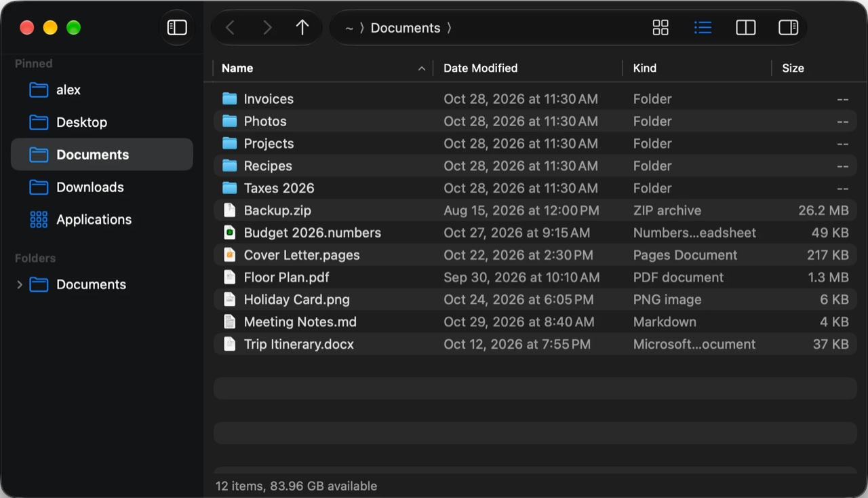The image size is (868, 498).
Task: Select the Taxes 2026 folder name
Action: coord(279,189)
